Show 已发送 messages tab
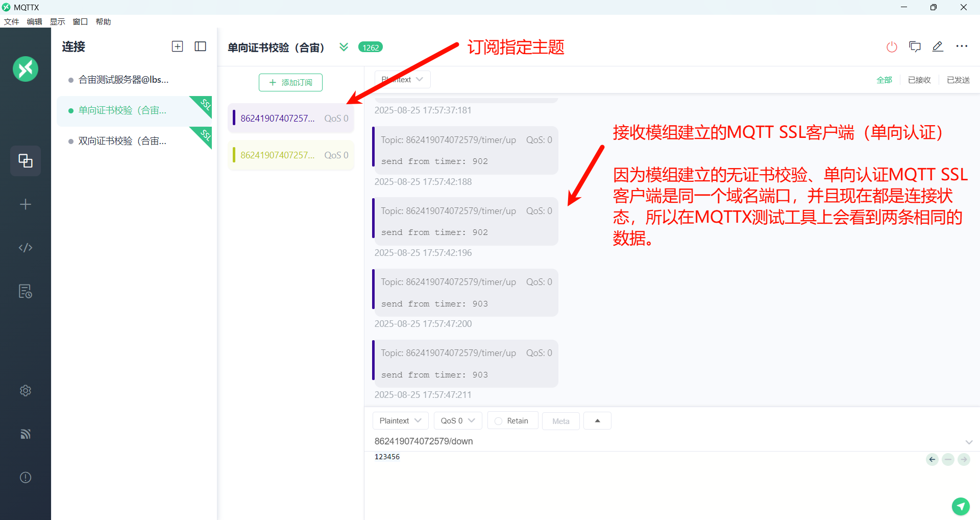Screen dimensions: 980x520 [x=958, y=80]
